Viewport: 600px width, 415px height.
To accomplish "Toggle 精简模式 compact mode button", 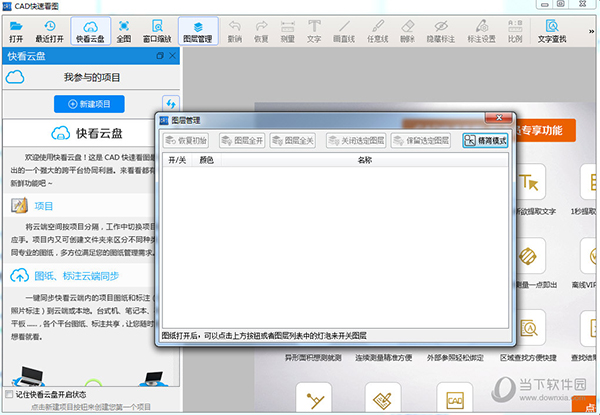I will pos(485,141).
